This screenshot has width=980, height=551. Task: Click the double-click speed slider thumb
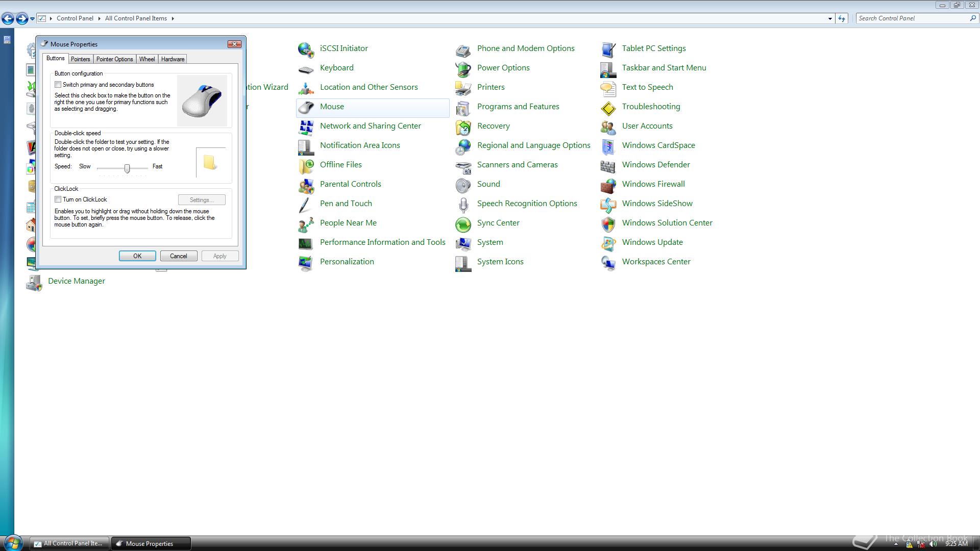(127, 168)
